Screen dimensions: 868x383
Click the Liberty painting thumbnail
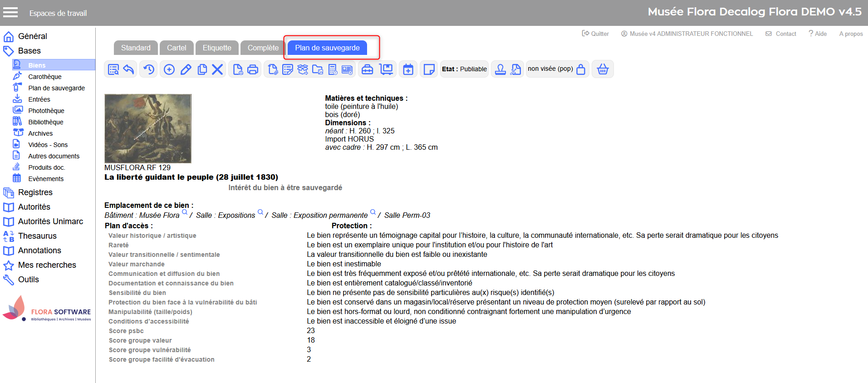pyautogui.click(x=148, y=128)
